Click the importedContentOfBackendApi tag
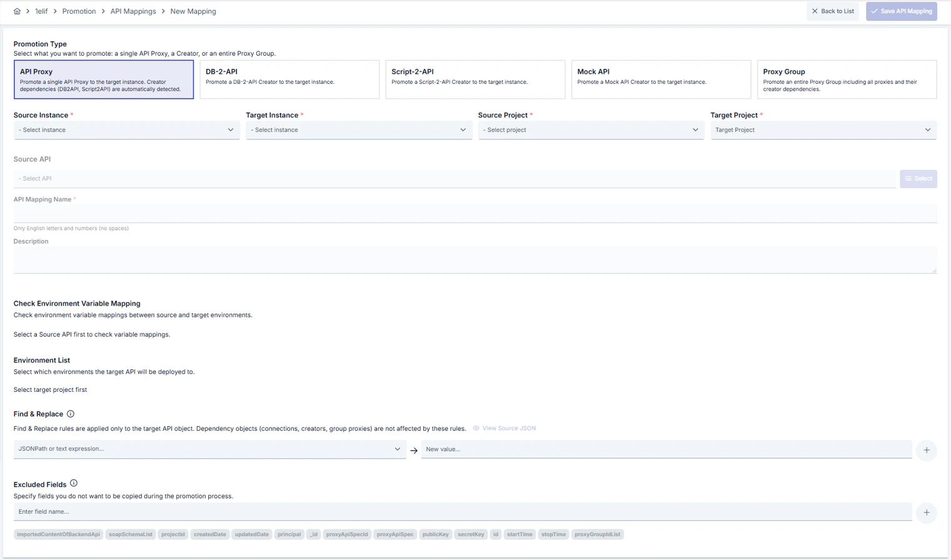 (58, 534)
